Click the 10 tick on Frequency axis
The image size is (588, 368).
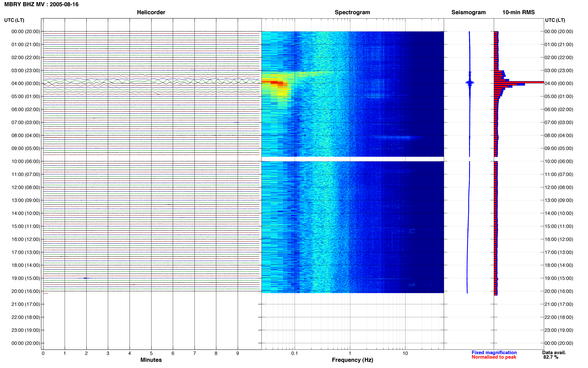pyautogui.click(x=405, y=353)
